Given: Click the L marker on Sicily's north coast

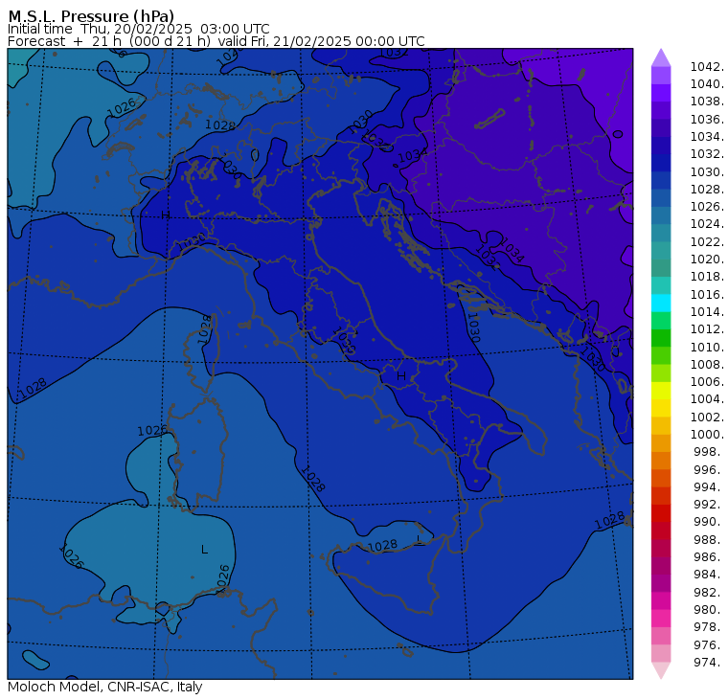Looking at the screenshot, I should pyautogui.click(x=419, y=539).
